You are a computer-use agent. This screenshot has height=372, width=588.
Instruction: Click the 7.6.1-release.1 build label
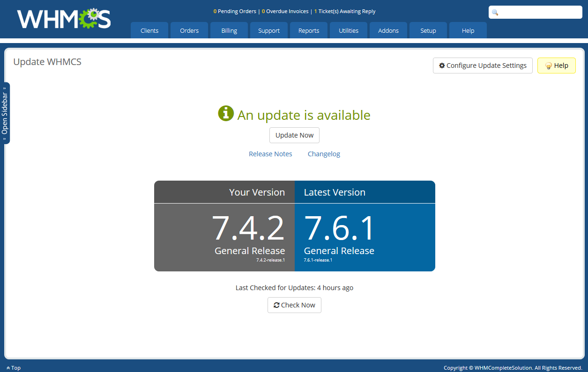pos(318,260)
